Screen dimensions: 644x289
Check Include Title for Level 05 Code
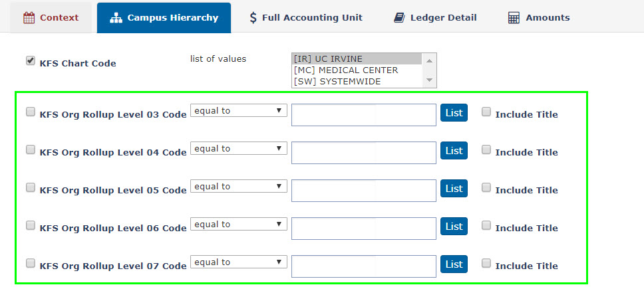coord(486,187)
